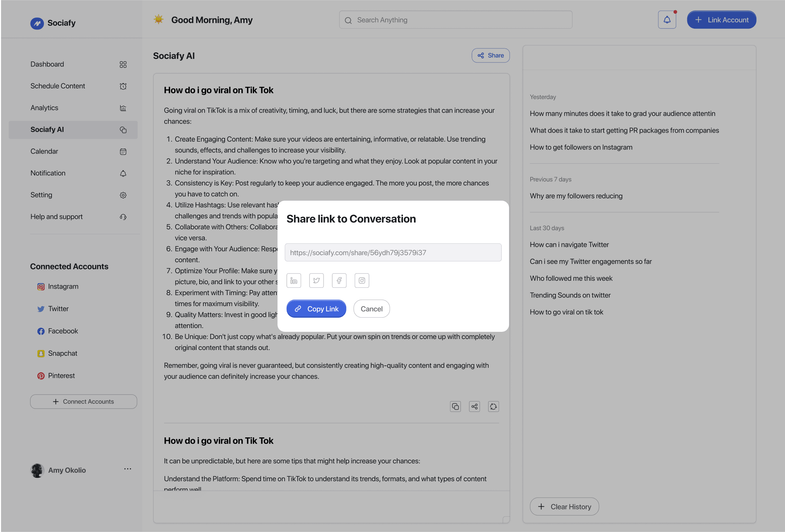Click the notification bell icon in header
The image size is (785, 532).
pyautogui.click(x=667, y=20)
